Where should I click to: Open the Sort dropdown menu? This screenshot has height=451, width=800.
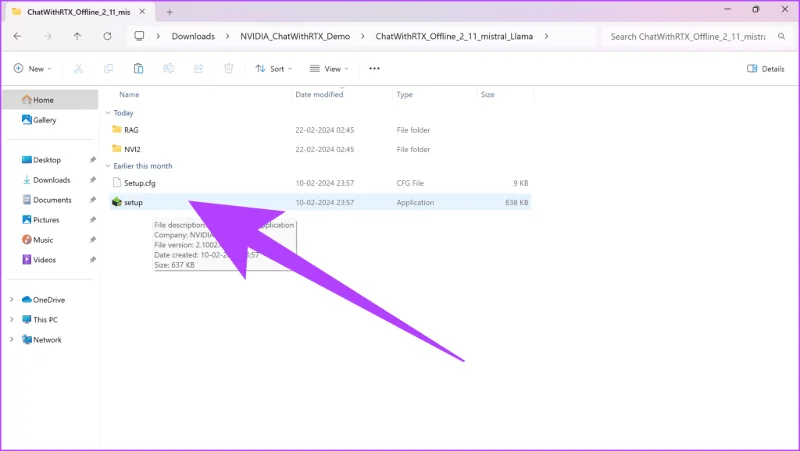tap(273, 68)
